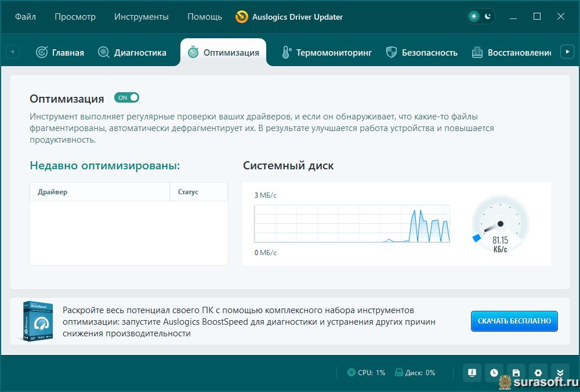Click the Диск usage indicator
The width and height of the screenshot is (580, 392).
point(415,373)
